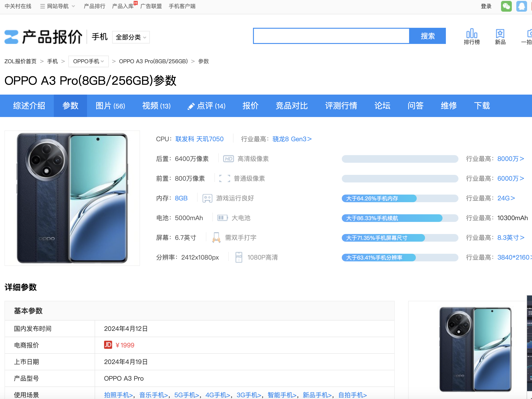
Task: Click the 8.3英寸 industry highest link
Action: click(511, 238)
